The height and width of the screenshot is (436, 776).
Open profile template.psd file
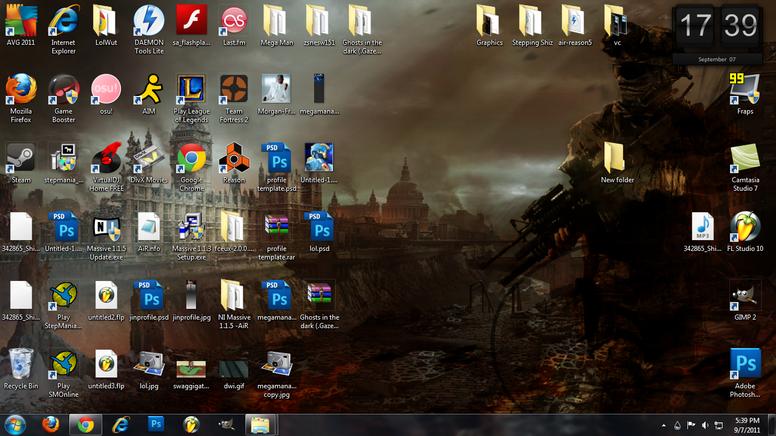[277, 166]
